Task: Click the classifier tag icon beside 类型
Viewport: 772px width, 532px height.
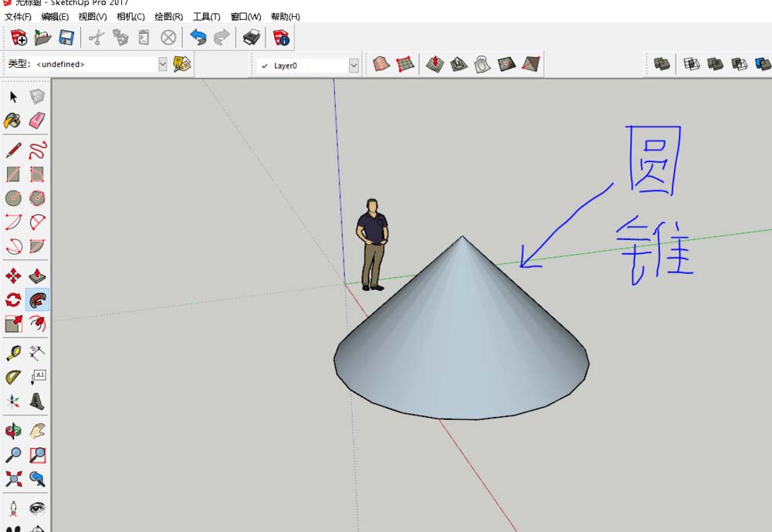Action: tap(181, 64)
